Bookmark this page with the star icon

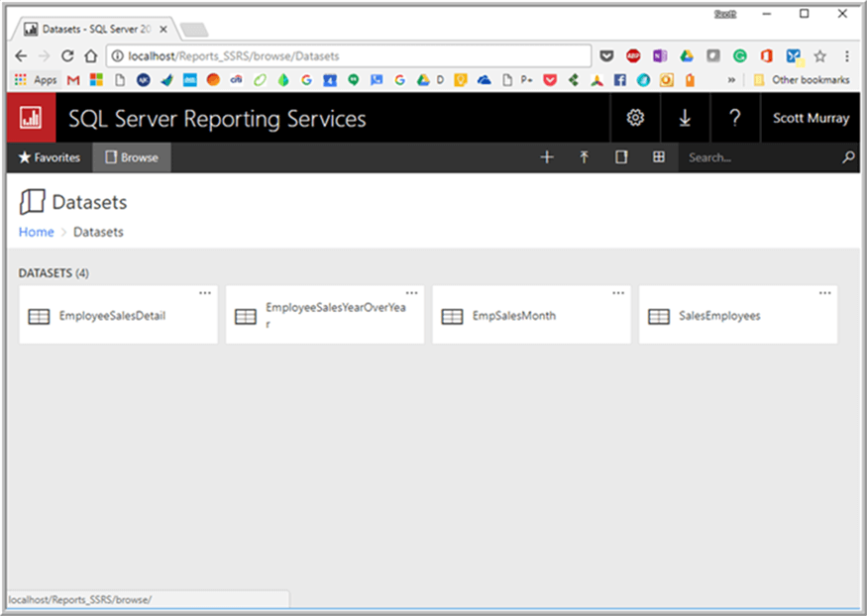point(820,55)
